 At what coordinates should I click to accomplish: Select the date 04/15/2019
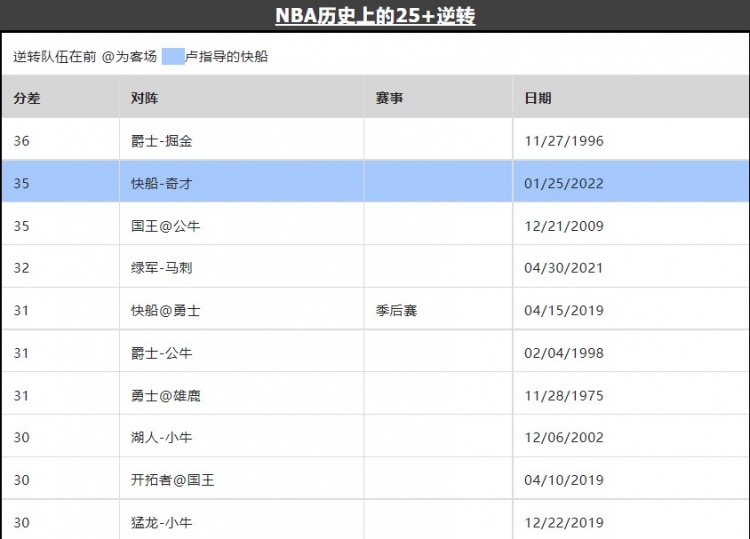click(564, 310)
